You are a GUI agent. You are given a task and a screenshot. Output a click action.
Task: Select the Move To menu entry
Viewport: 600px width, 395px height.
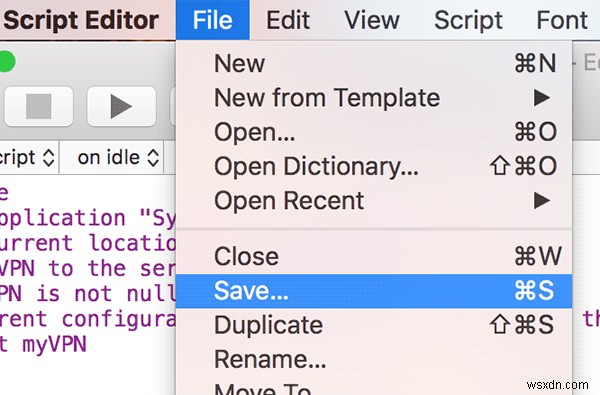pyautogui.click(x=374, y=387)
